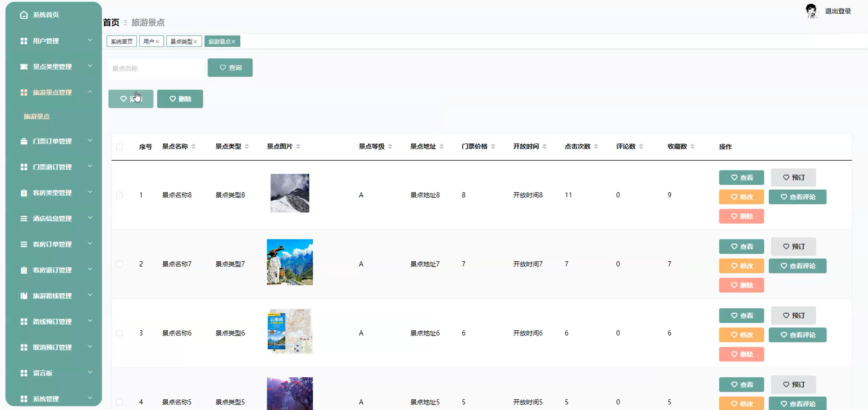
Task: Open the map thumbnail for 景点名称6
Action: (290, 331)
